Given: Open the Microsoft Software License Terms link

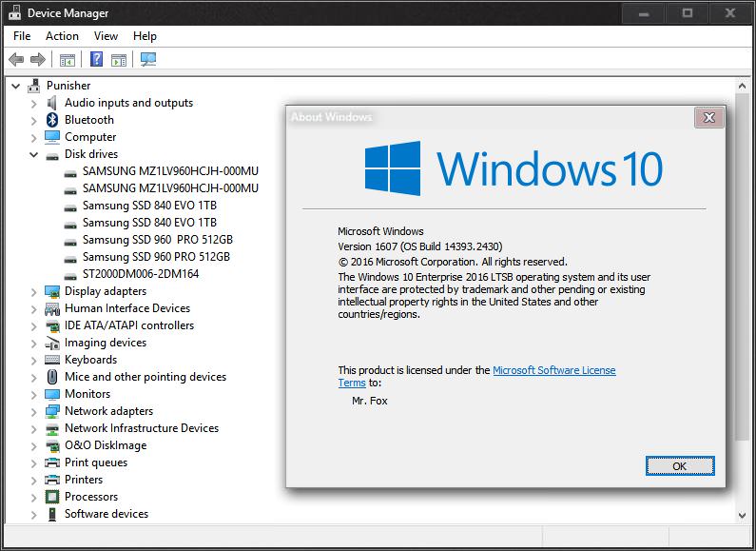Looking at the screenshot, I should [x=554, y=370].
